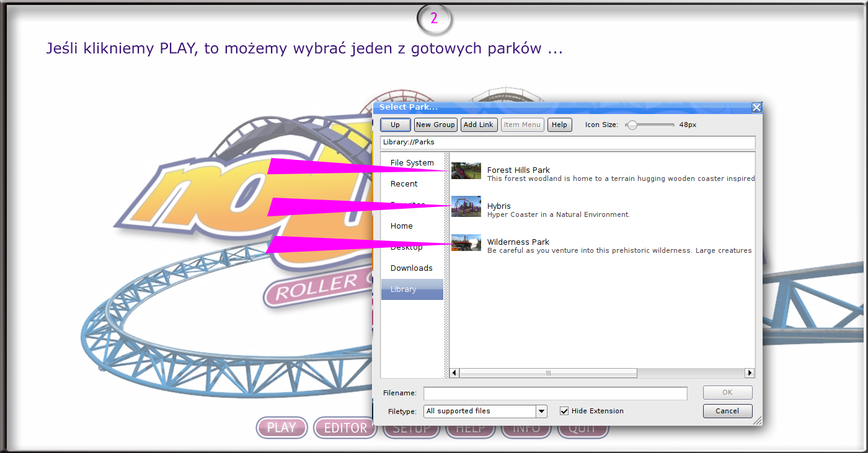Open the Recent location in sidebar
The width and height of the screenshot is (868, 453).
(404, 184)
